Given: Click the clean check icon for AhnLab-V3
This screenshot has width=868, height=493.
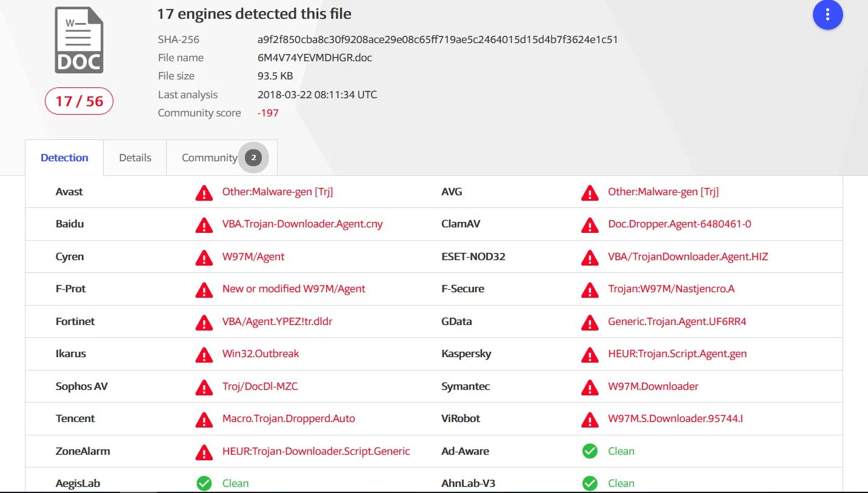Looking at the screenshot, I should pyautogui.click(x=590, y=483).
